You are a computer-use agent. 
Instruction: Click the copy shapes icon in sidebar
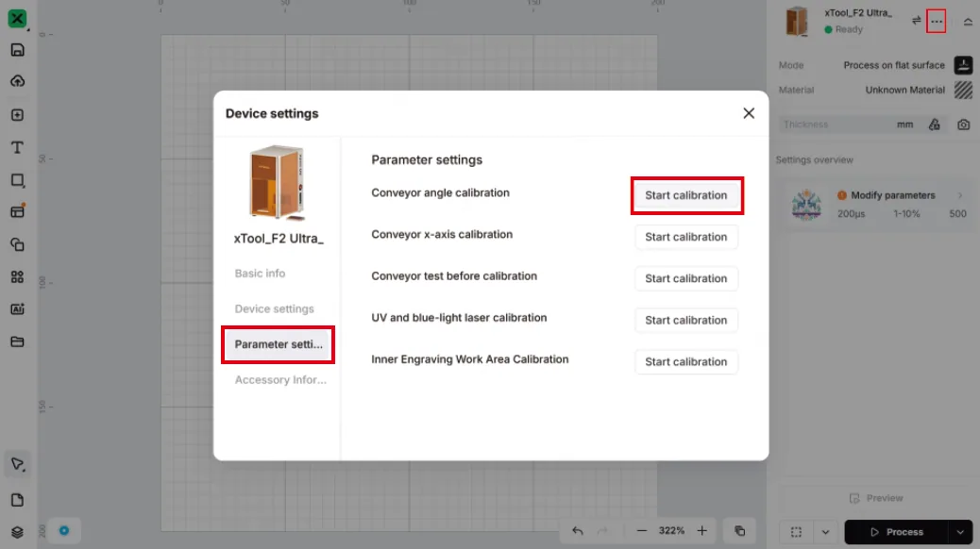pos(18,244)
